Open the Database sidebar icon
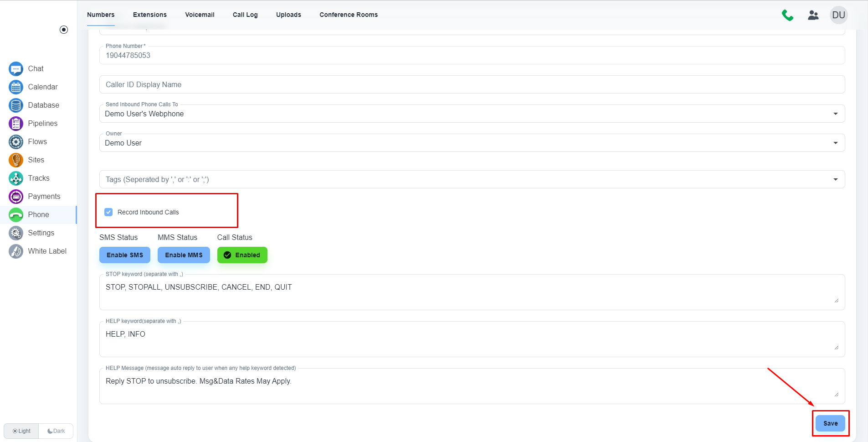This screenshot has width=868, height=442. [16, 105]
